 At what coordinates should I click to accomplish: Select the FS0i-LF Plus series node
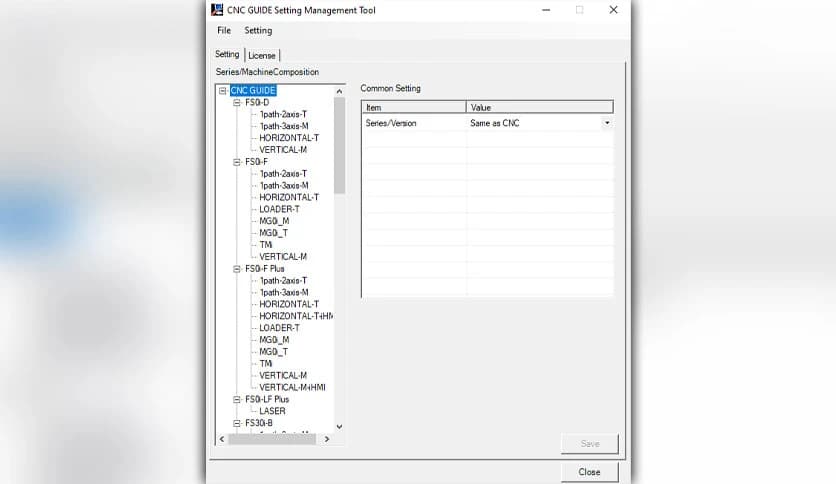(267, 399)
